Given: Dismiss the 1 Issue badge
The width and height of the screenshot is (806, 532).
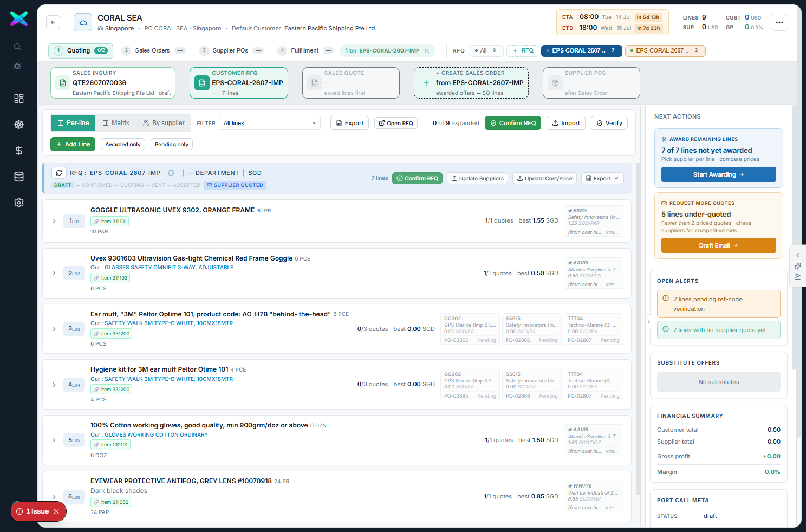Looking at the screenshot, I should click(x=56, y=511).
